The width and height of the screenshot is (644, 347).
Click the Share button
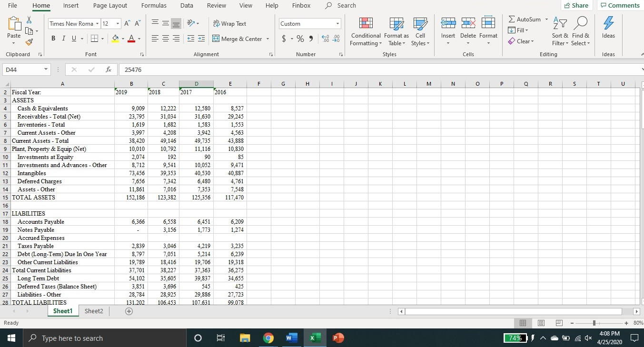tap(576, 5)
